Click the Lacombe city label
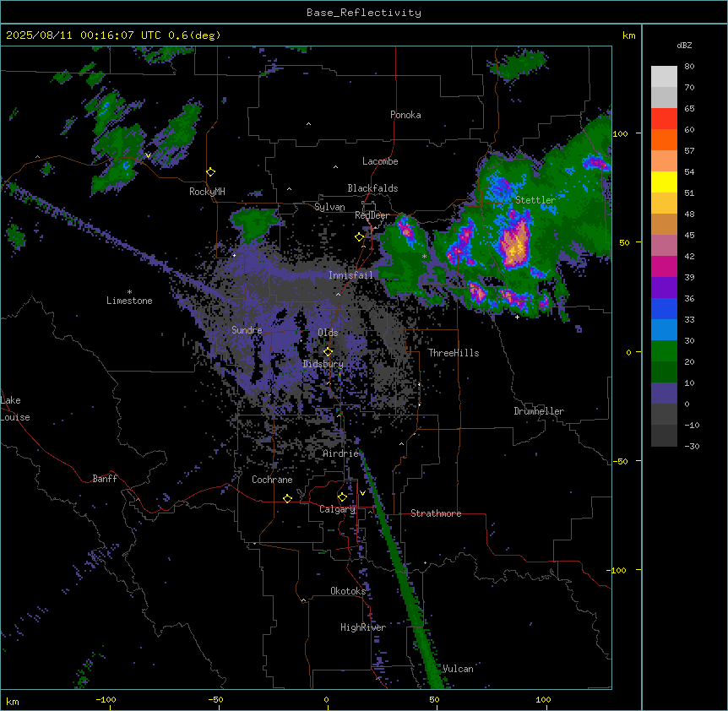The width and height of the screenshot is (728, 711). (x=380, y=161)
